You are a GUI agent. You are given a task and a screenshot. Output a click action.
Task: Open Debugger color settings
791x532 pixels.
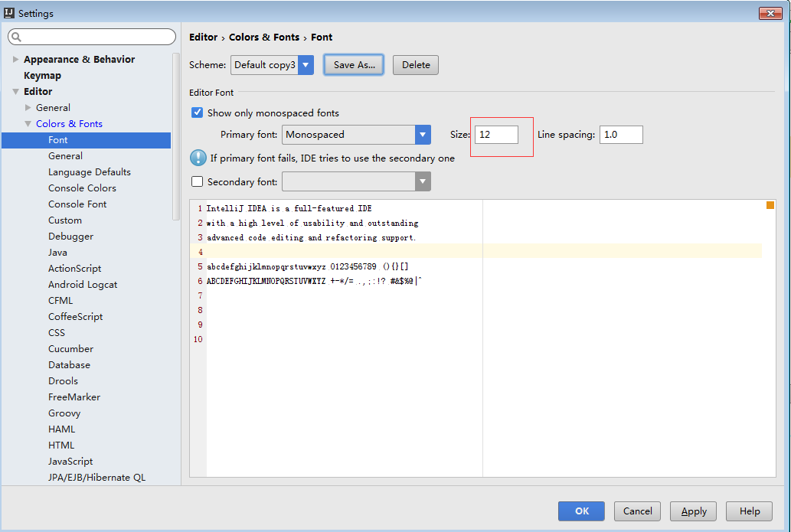pyautogui.click(x=70, y=237)
